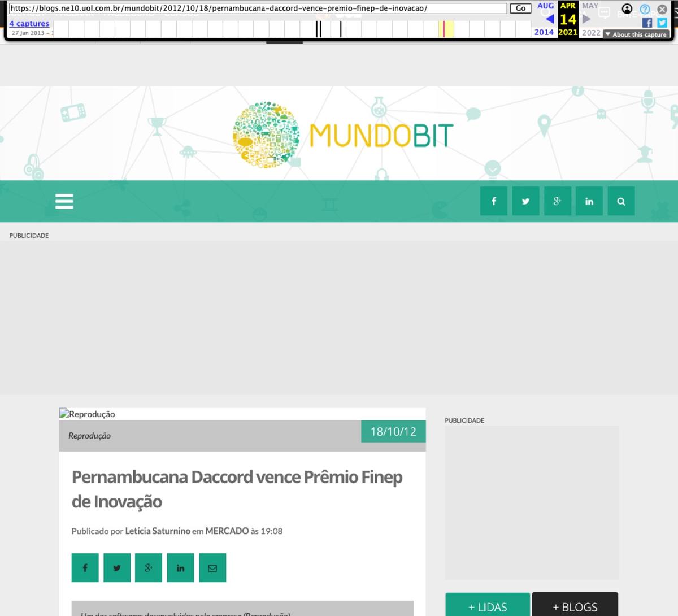Image resolution: width=678 pixels, height=616 pixels.
Task: Send article by email envelope icon
Action: click(212, 568)
